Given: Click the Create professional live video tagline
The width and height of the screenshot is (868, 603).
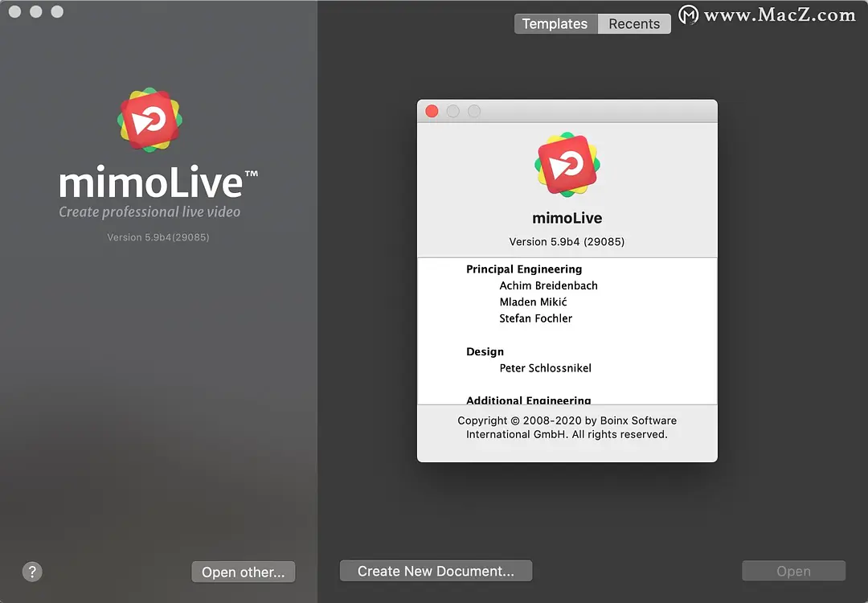Looking at the screenshot, I should pyautogui.click(x=149, y=212).
